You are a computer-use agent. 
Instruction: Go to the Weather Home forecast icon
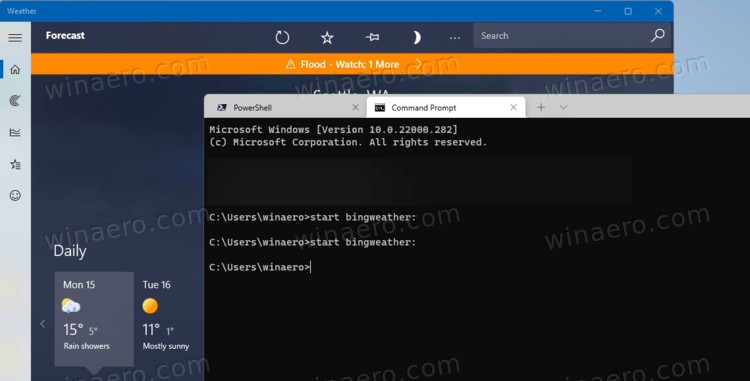(15, 69)
